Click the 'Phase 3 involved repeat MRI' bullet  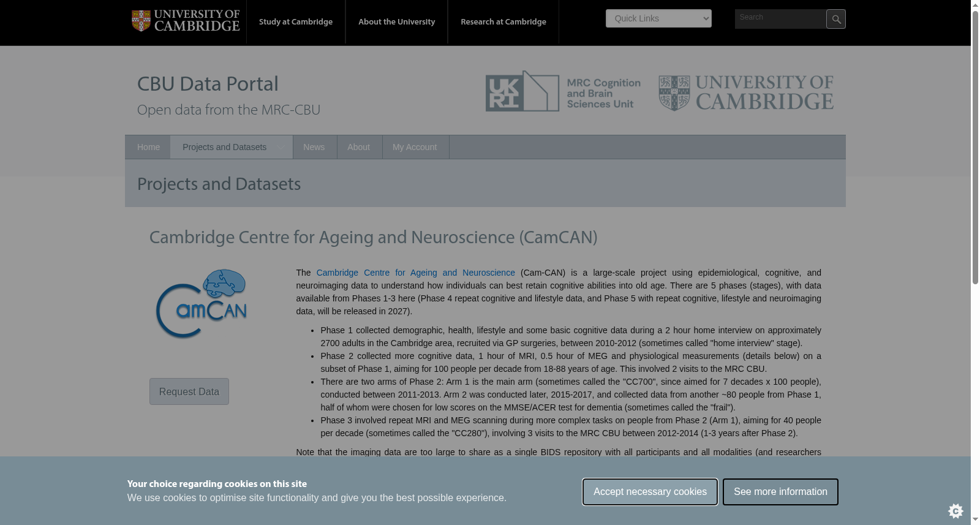pos(571,427)
